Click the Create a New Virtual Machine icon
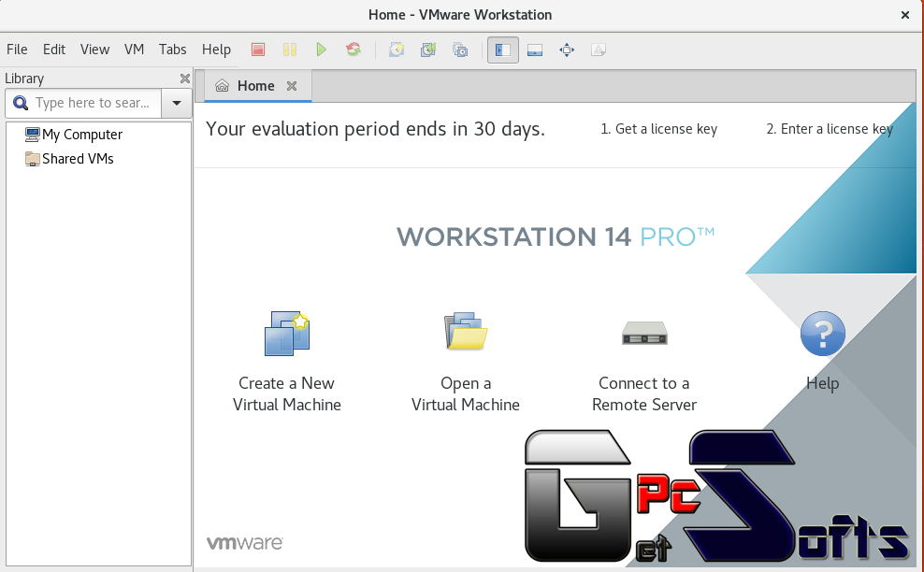Viewport: 924px width, 572px height. tap(287, 334)
